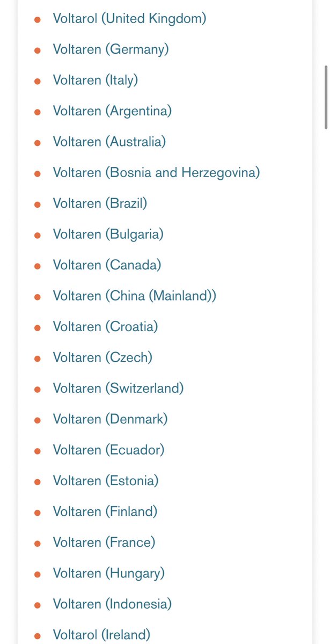Select Voltaren (Estonia) from the list
Image resolution: width=330 pixels, height=644 pixels.
[105, 481]
